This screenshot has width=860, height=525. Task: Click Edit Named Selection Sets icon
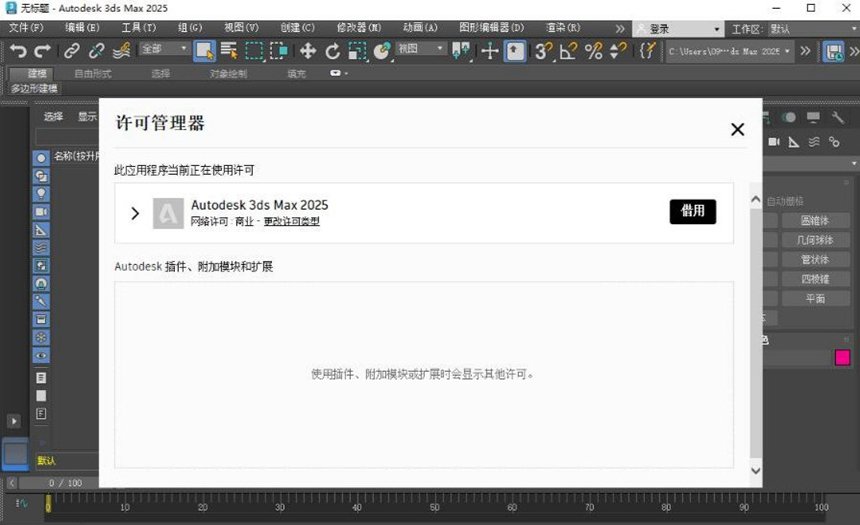[x=647, y=51]
